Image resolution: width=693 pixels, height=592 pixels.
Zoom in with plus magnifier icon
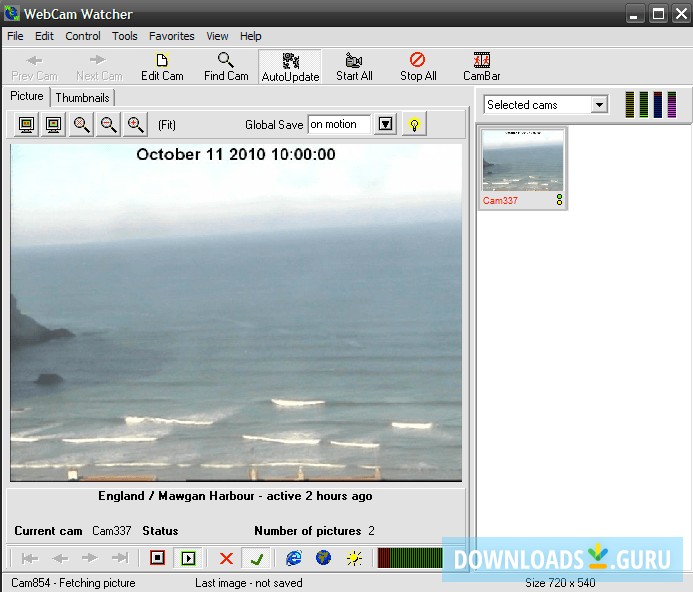click(x=135, y=125)
